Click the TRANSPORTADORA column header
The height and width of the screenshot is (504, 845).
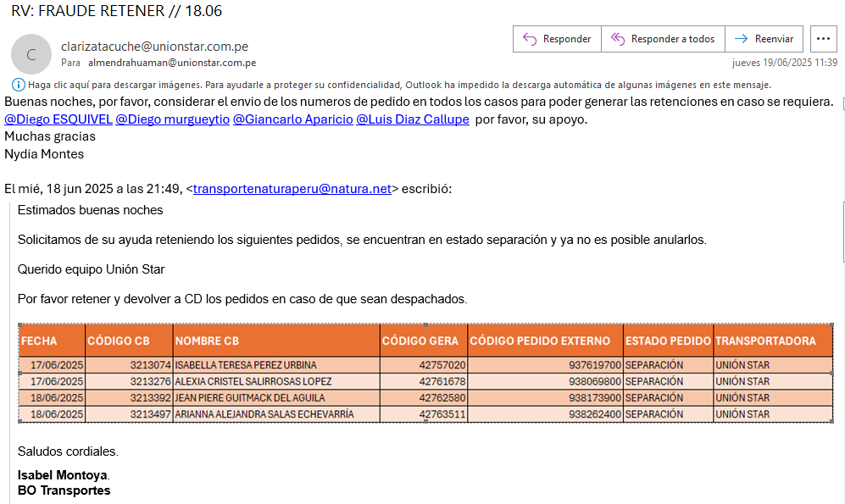pos(765,341)
